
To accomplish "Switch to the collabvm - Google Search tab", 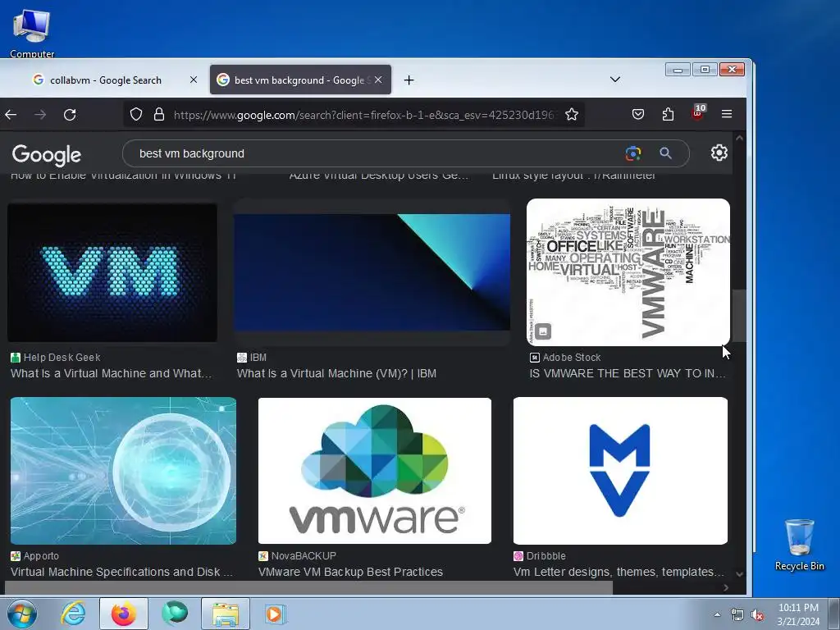I will click(x=106, y=80).
